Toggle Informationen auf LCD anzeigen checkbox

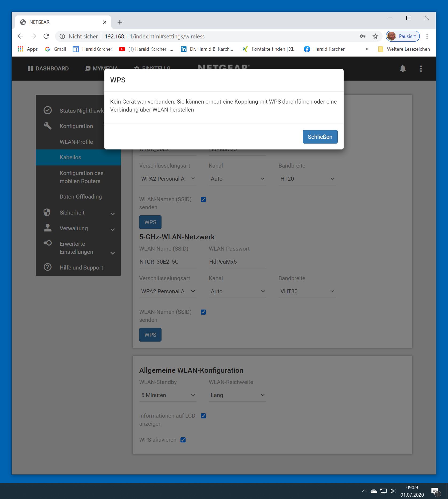click(x=203, y=416)
